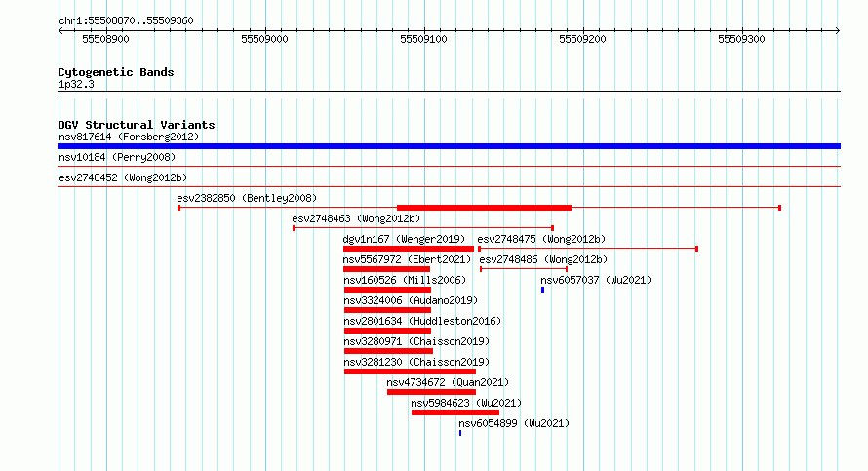868x471 pixels.
Task: Open the nsv3324006 (Audano2019) label
Action: (x=411, y=300)
